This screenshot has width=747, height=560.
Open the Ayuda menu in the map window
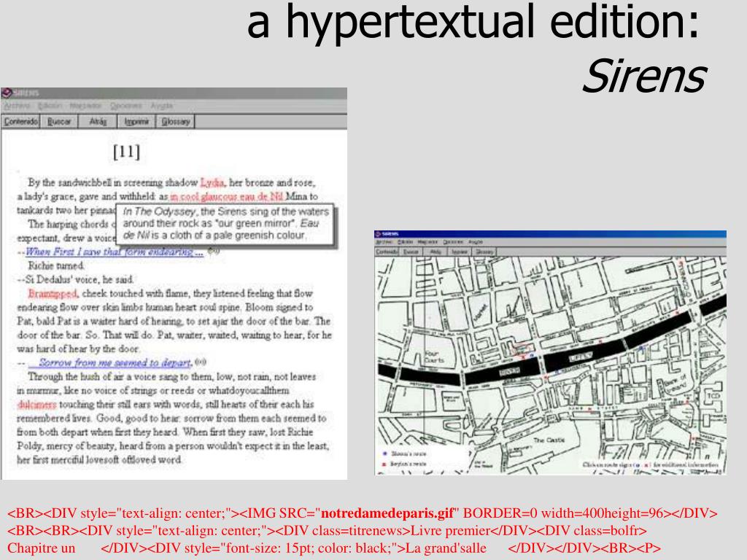point(475,242)
